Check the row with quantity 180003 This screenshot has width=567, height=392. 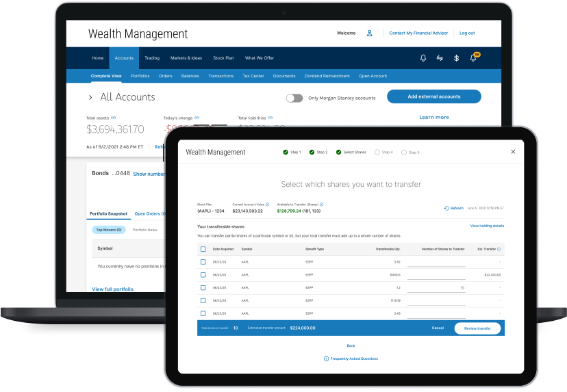click(x=203, y=275)
